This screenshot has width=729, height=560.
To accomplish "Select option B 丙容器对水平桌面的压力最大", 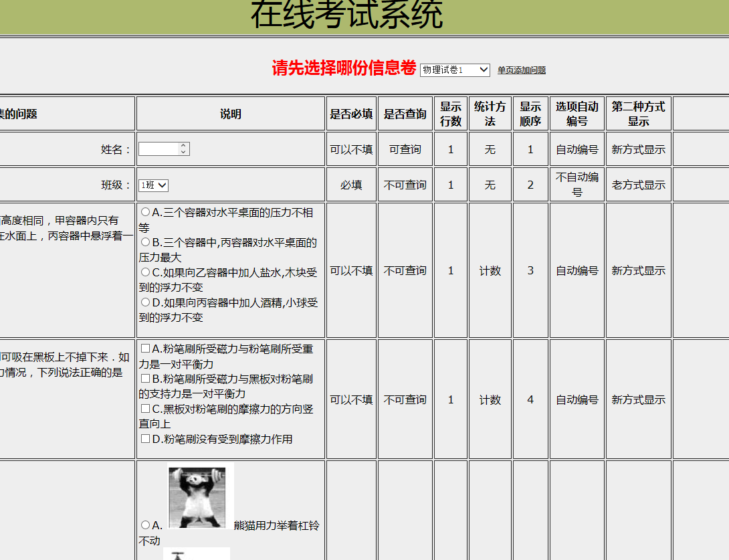I will pyautogui.click(x=146, y=242).
